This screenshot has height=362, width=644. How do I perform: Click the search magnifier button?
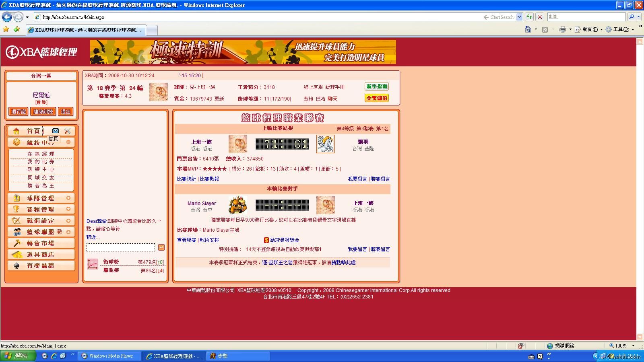coord(631,17)
